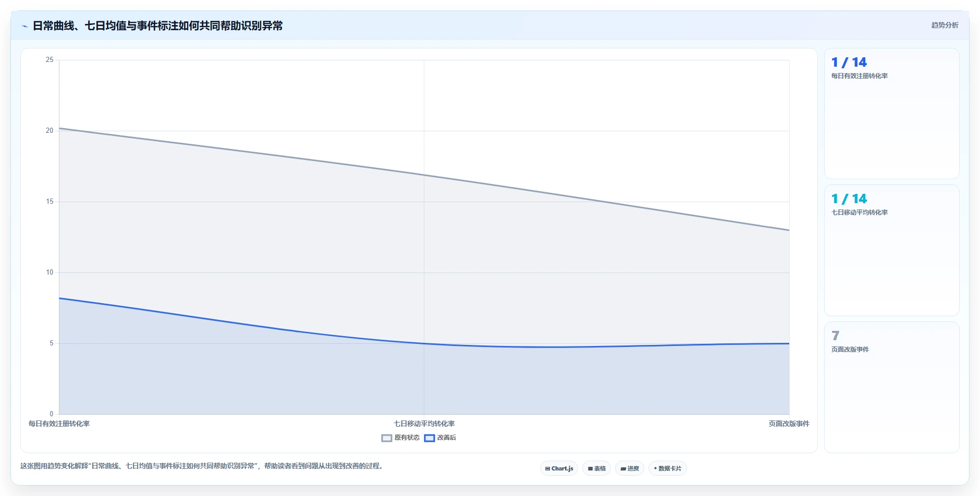Screen dimensions: 980x496
Task: Click the blue 改善后 line in the chart
Action: click(424, 343)
